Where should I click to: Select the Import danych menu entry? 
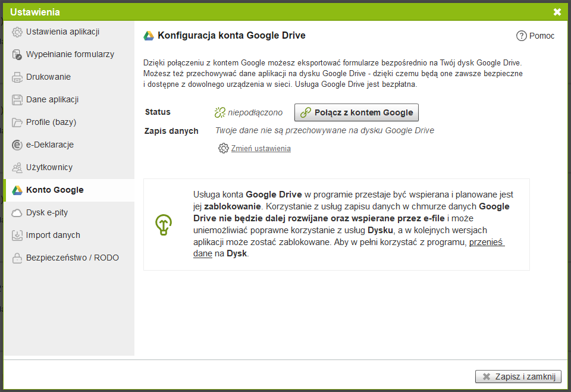(x=53, y=236)
